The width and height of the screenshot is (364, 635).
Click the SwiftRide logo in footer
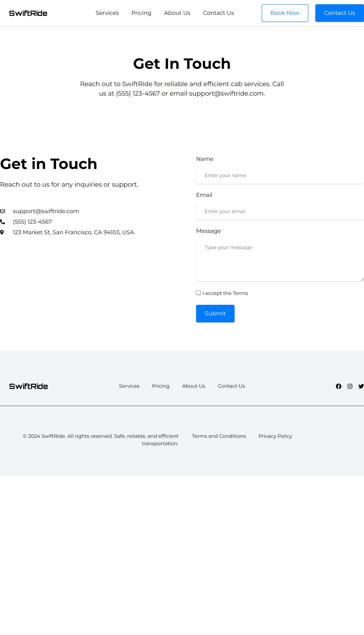click(28, 386)
